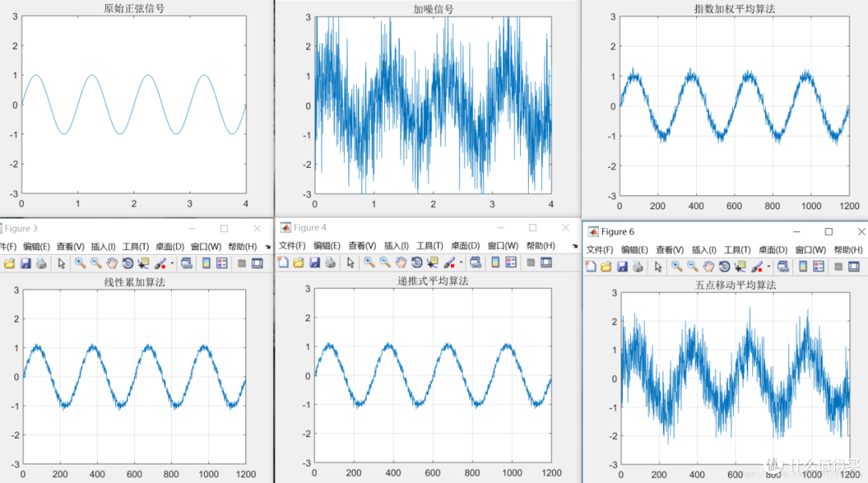Select Brush data tool in Figure 4

pos(449,262)
